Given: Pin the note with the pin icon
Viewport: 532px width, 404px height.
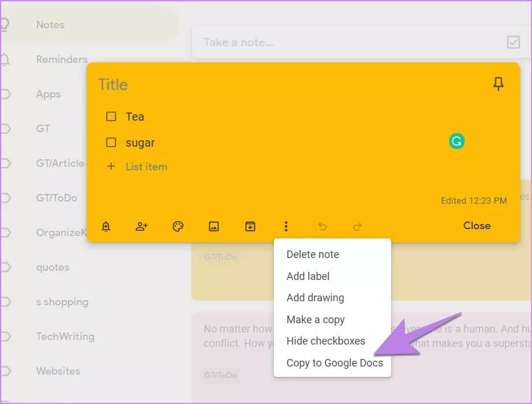Looking at the screenshot, I should (x=498, y=84).
